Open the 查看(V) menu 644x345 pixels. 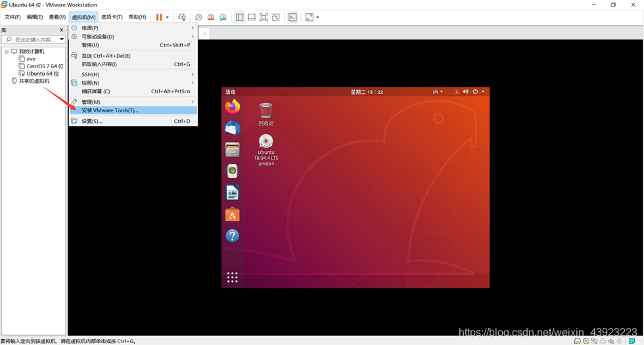click(57, 17)
